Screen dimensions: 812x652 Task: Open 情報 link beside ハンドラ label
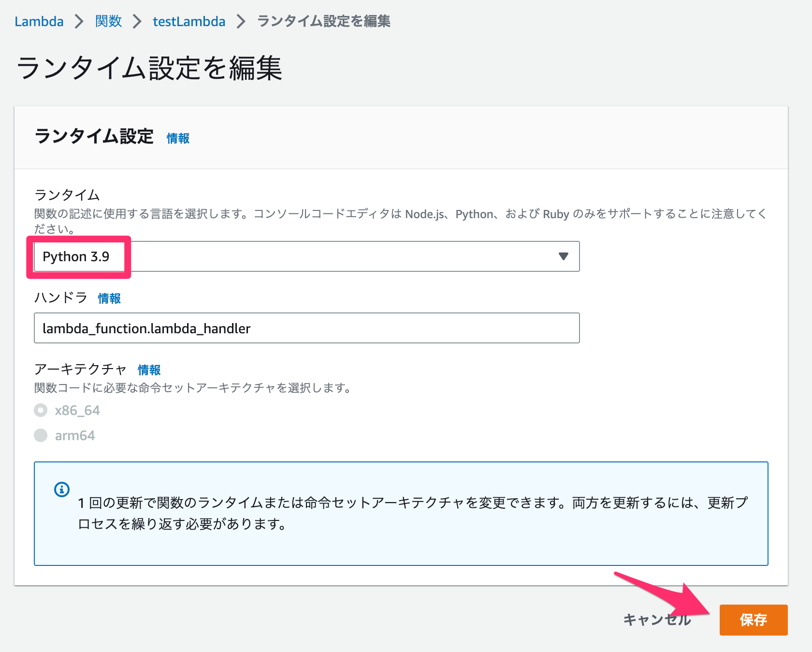coord(109,299)
